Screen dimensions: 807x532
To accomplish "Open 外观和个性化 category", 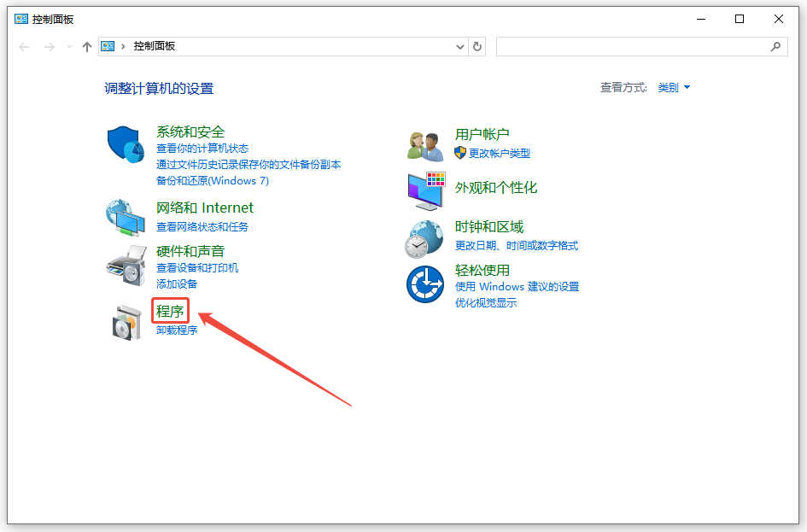I will click(x=496, y=188).
